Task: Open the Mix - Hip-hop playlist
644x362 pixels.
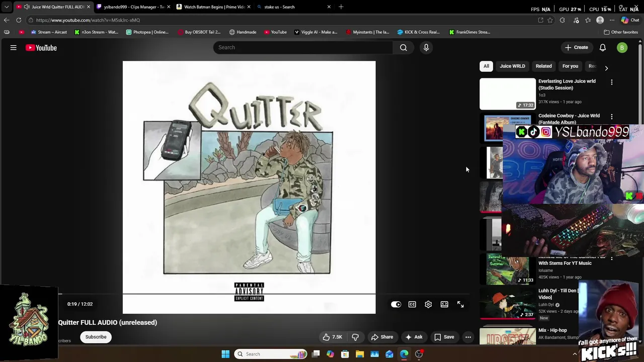Action: [552, 330]
